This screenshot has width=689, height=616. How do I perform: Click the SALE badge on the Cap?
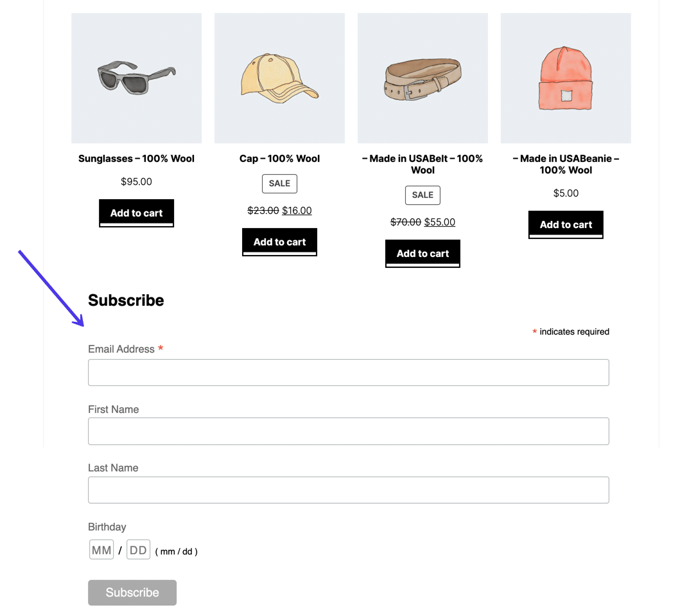click(279, 183)
